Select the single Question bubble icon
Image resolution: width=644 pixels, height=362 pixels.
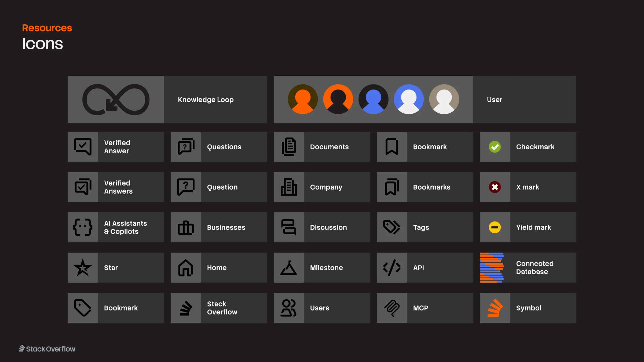(186, 187)
